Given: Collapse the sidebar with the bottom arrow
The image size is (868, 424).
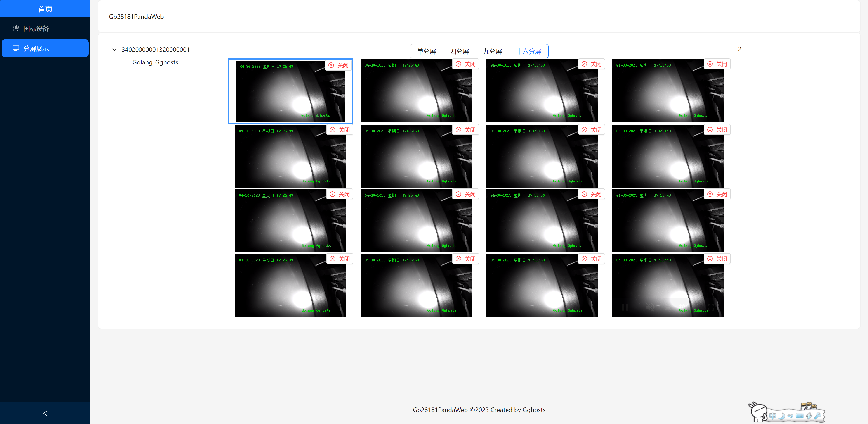Looking at the screenshot, I should tap(45, 413).
